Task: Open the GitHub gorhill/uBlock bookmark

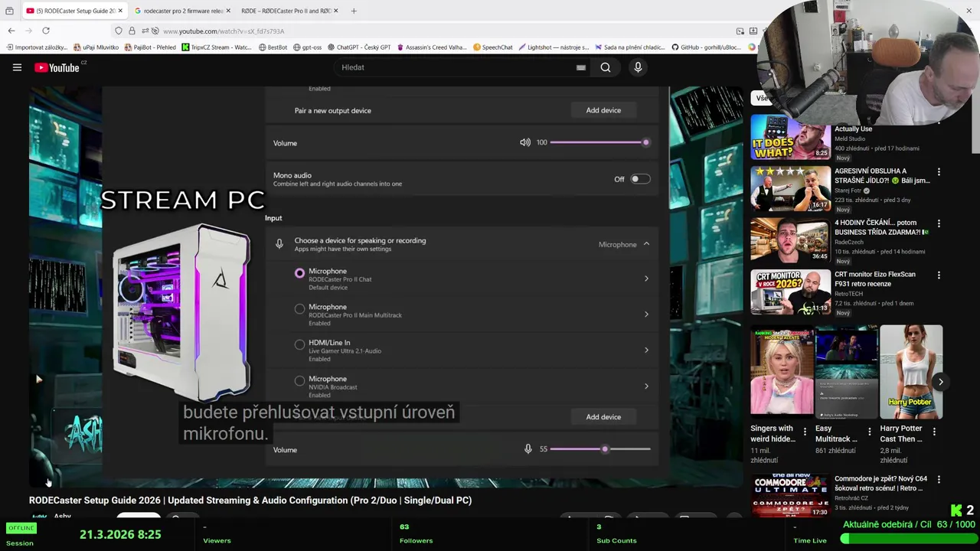Action: click(707, 47)
